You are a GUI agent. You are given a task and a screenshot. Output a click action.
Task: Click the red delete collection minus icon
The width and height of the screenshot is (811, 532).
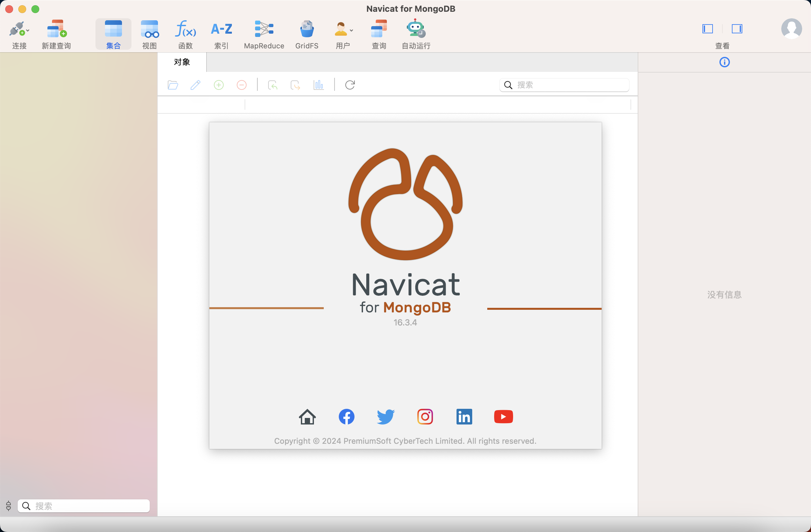coord(242,85)
